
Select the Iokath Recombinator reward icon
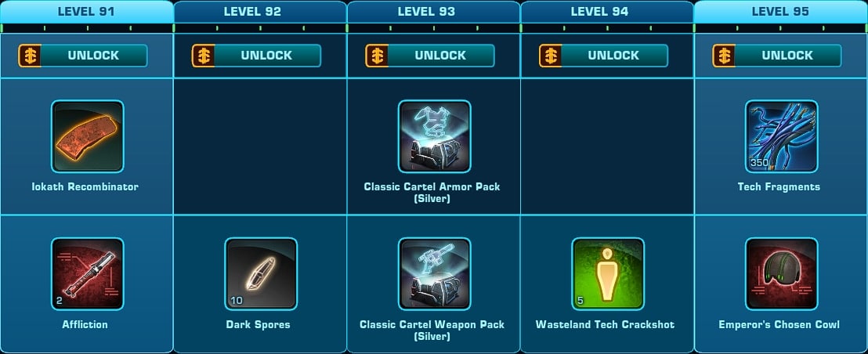point(88,136)
